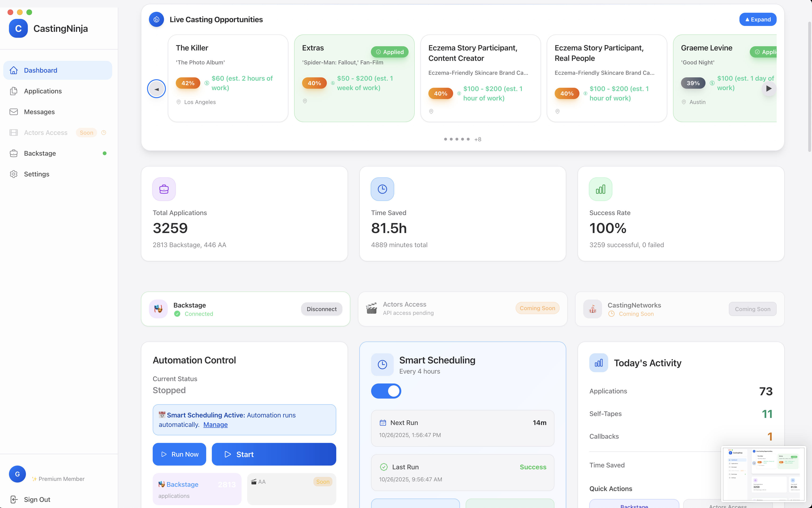The image size is (812, 508).
Task: Click the bar chart icon above Success Rate
Action: [x=600, y=189]
